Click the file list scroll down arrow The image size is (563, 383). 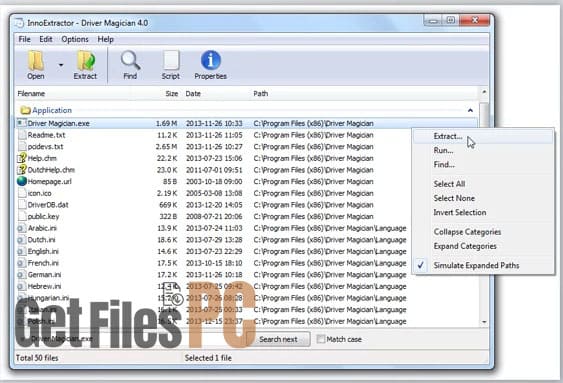(x=484, y=322)
